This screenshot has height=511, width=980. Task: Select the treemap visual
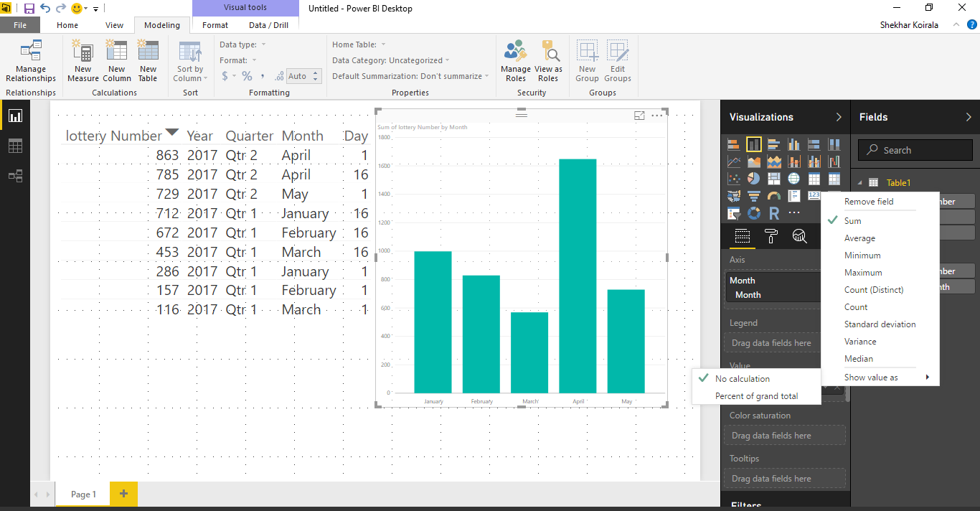773,179
